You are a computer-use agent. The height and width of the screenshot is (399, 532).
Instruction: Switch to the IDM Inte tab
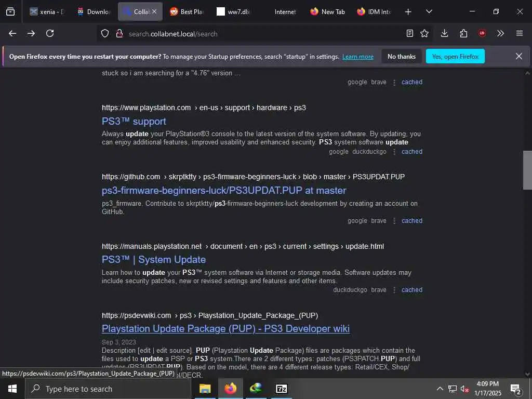pyautogui.click(x=374, y=11)
